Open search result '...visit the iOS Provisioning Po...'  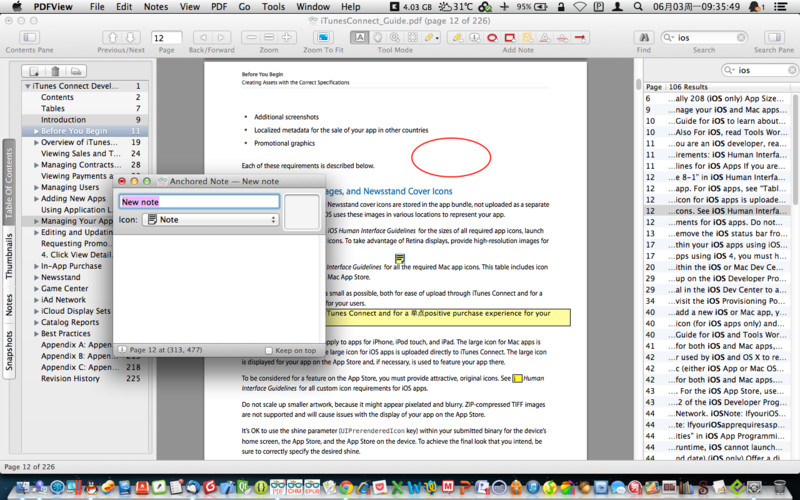tap(717, 301)
